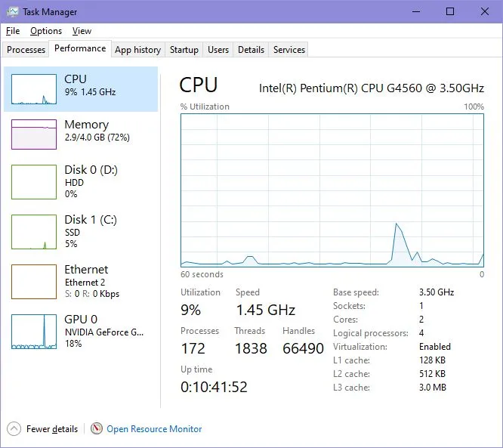Click the Base speed value 3.50 GHz

pos(437,292)
